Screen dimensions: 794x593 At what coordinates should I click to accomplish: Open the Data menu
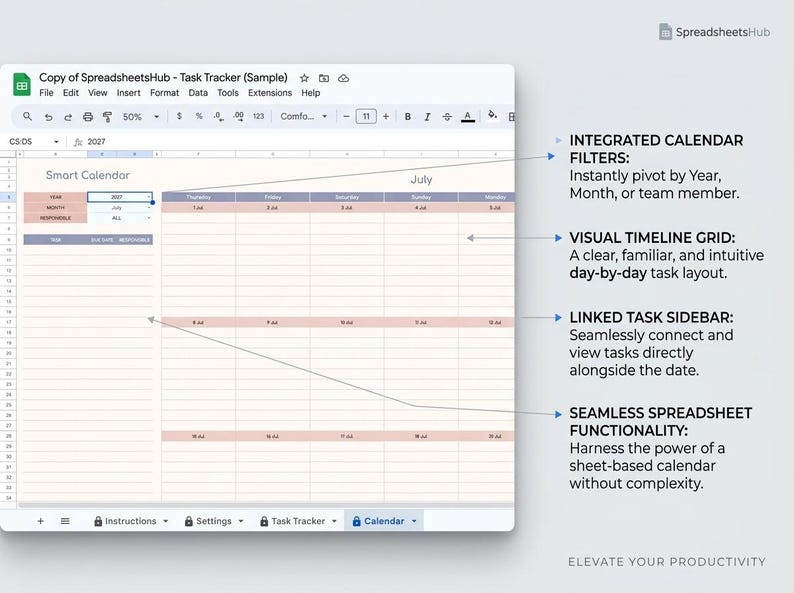coord(198,93)
